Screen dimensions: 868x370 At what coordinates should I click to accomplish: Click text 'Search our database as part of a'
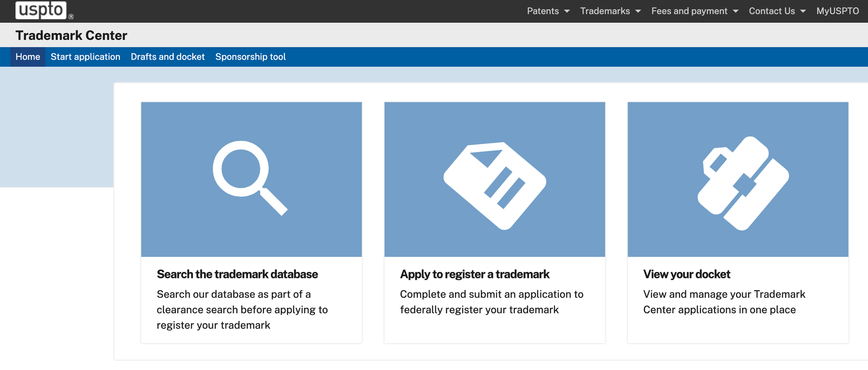(233, 294)
